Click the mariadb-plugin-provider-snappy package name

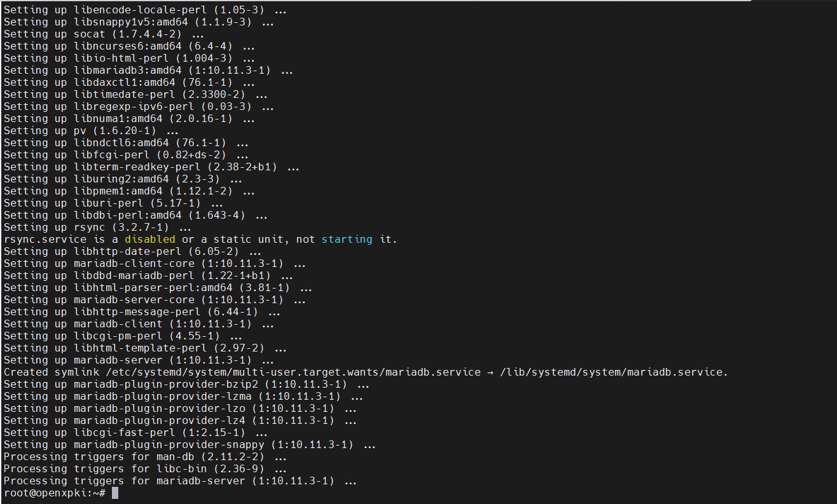[169, 445]
